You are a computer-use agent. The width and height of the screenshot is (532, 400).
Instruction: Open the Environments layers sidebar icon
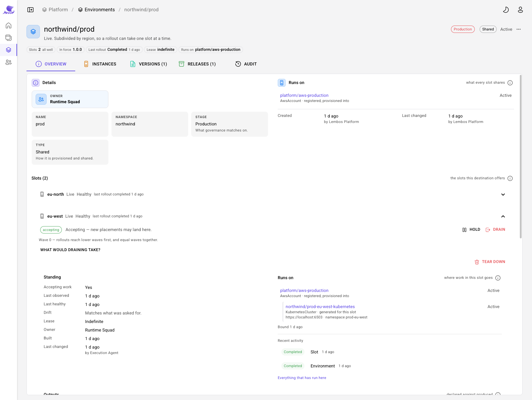tap(9, 50)
